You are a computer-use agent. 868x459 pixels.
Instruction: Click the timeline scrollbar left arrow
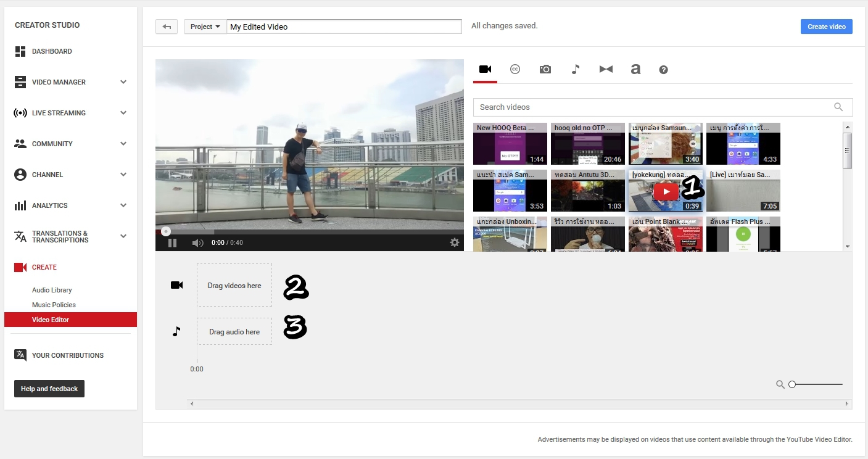pos(192,404)
